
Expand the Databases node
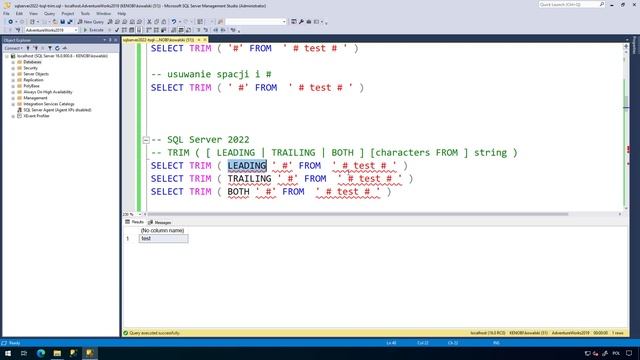13,62
